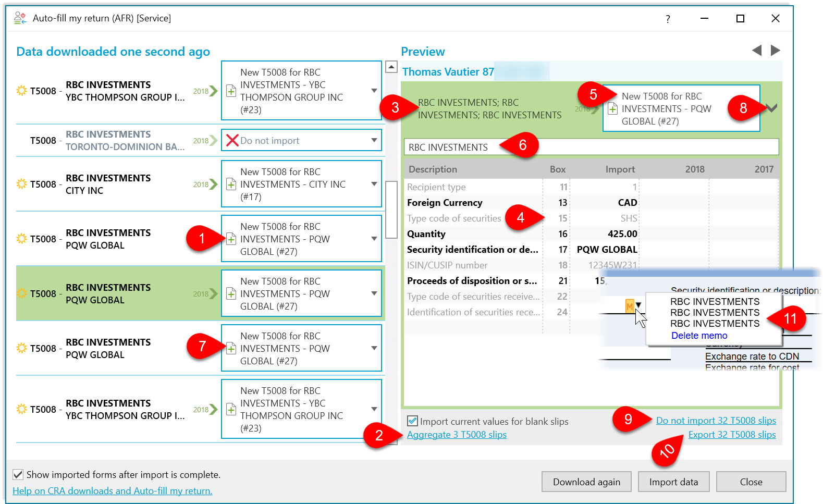Click slip list scrollbar thumb

(391, 210)
